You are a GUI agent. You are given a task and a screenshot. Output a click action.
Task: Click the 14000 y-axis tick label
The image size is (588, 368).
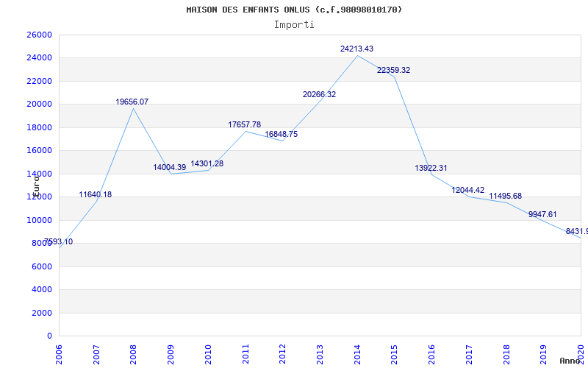click(x=39, y=174)
